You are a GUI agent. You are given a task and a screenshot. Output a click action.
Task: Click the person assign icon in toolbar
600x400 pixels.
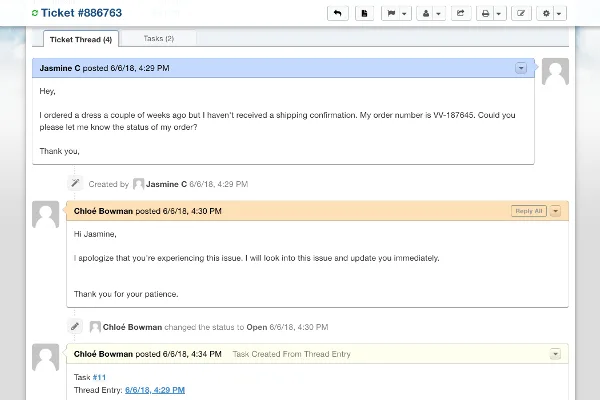point(426,13)
